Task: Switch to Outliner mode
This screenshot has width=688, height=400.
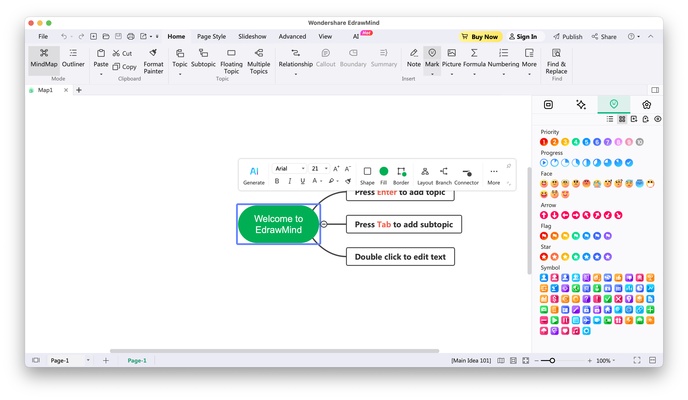Action: 73,58
